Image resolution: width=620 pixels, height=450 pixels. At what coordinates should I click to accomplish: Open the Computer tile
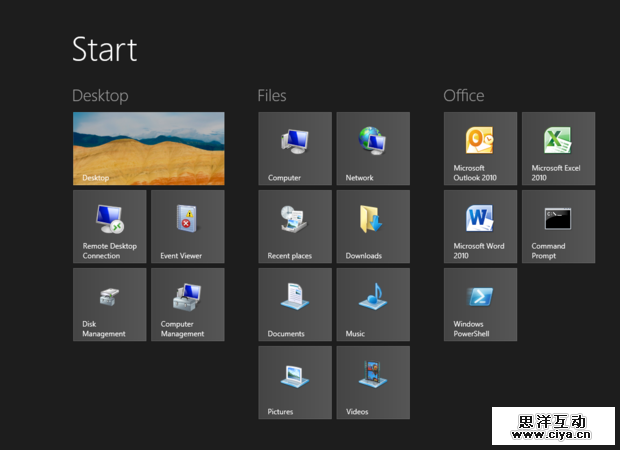click(x=295, y=148)
